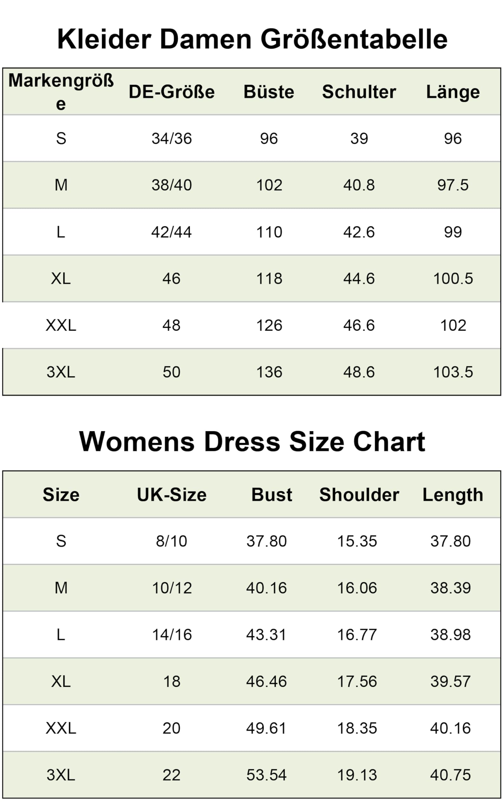Click the Shoulder column header

359,495
